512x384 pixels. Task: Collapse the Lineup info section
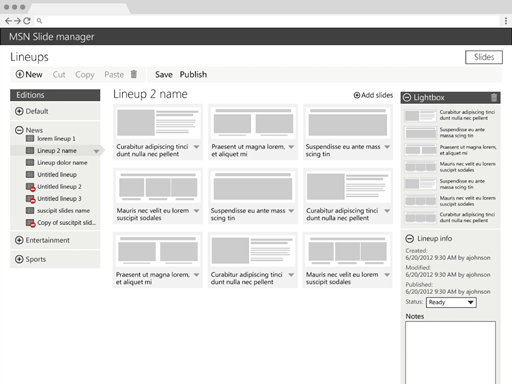point(409,239)
